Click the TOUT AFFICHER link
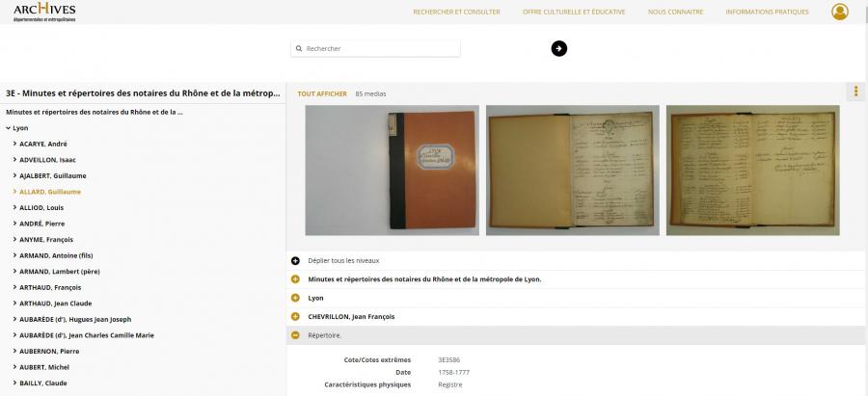868x396 pixels. (x=322, y=94)
